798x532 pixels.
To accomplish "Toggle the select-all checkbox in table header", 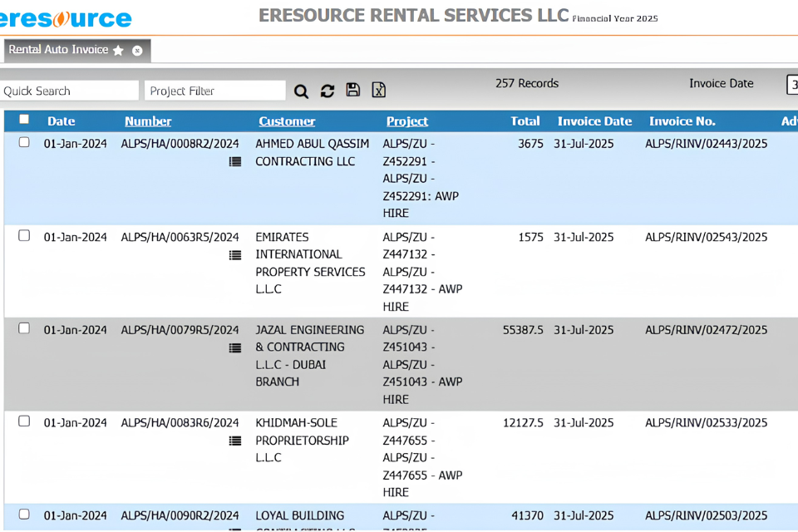I will pyautogui.click(x=24, y=119).
